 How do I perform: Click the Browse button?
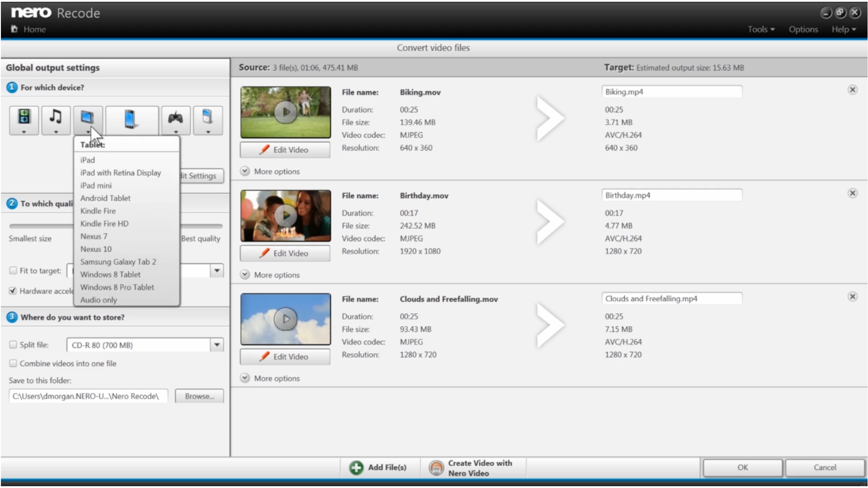pyautogui.click(x=199, y=396)
